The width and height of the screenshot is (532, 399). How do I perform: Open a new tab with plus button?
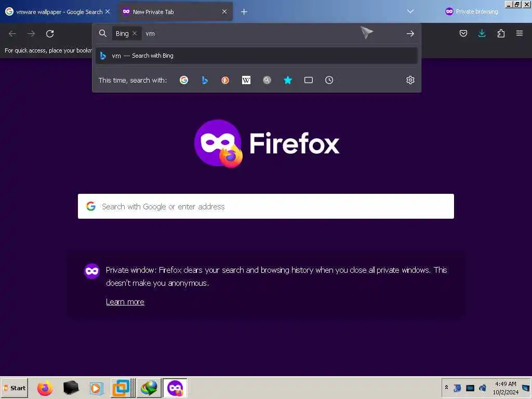tap(244, 12)
